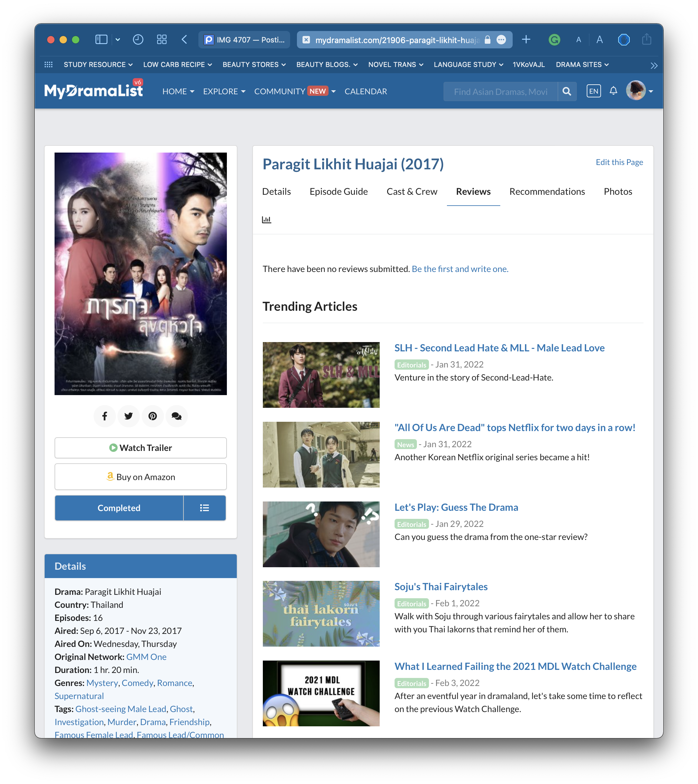
Task: Open the statistics bar chart icon
Action: click(267, 220)
